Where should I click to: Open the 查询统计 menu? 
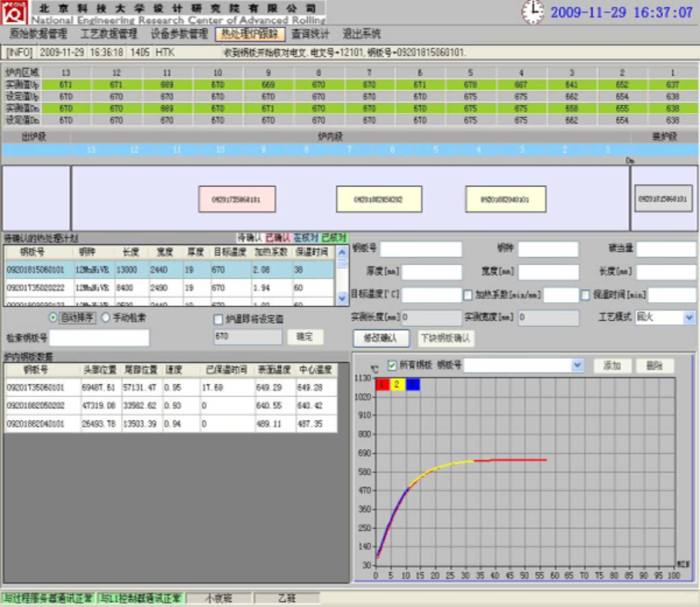[310, 34]
